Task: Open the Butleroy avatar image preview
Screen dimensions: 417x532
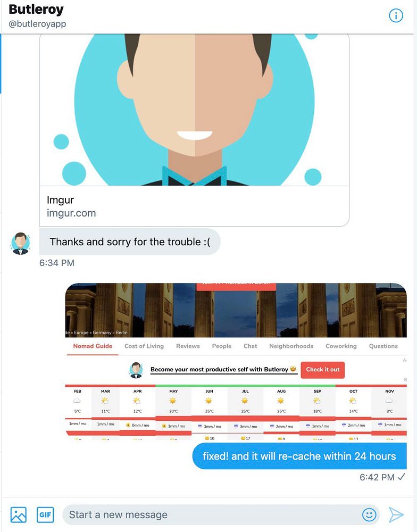Action: 195,110
